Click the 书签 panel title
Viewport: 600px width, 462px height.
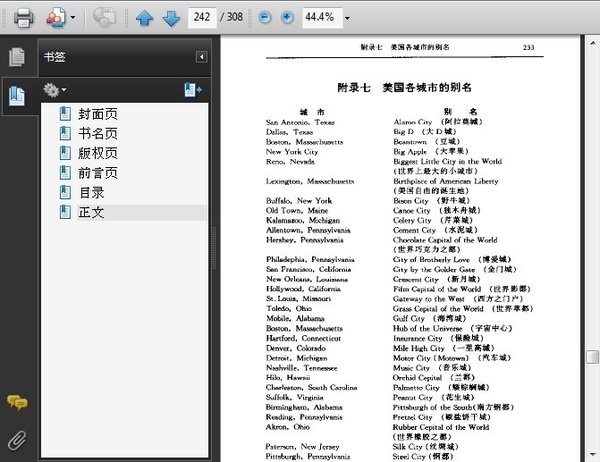pyautogui.click(x=54, y=57)
